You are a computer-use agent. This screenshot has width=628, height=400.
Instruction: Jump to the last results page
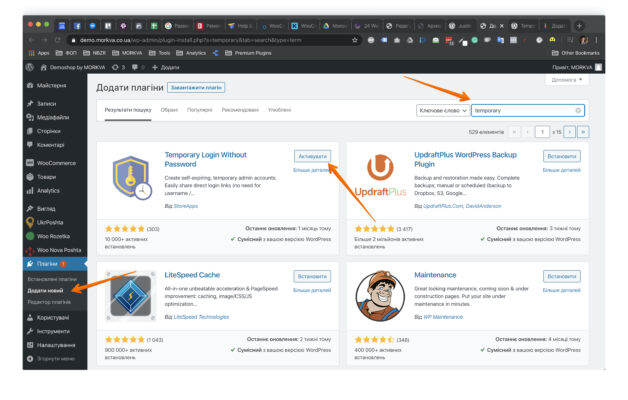(x=583, y=132)
